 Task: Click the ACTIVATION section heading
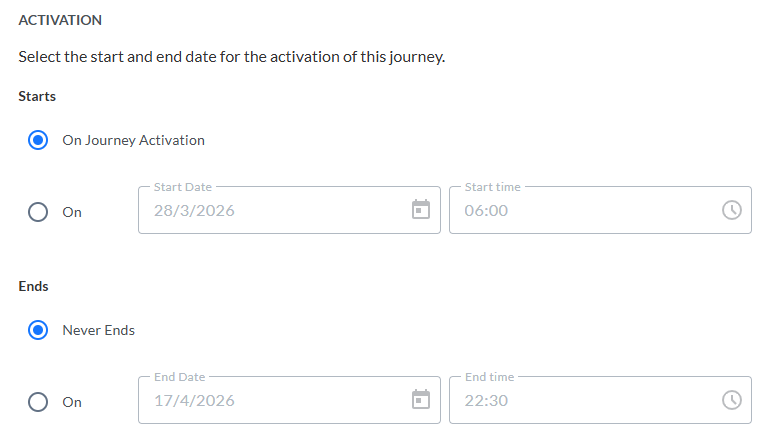(60, 20)
